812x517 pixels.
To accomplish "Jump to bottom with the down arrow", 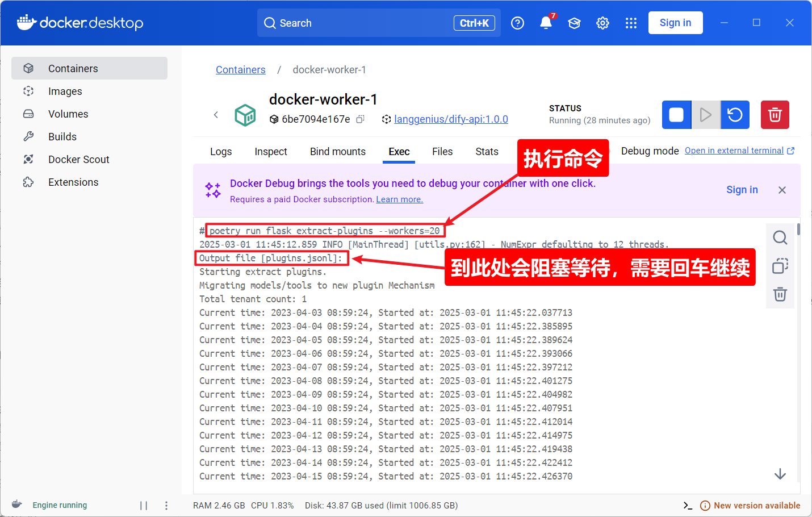I will pos(780,474).
